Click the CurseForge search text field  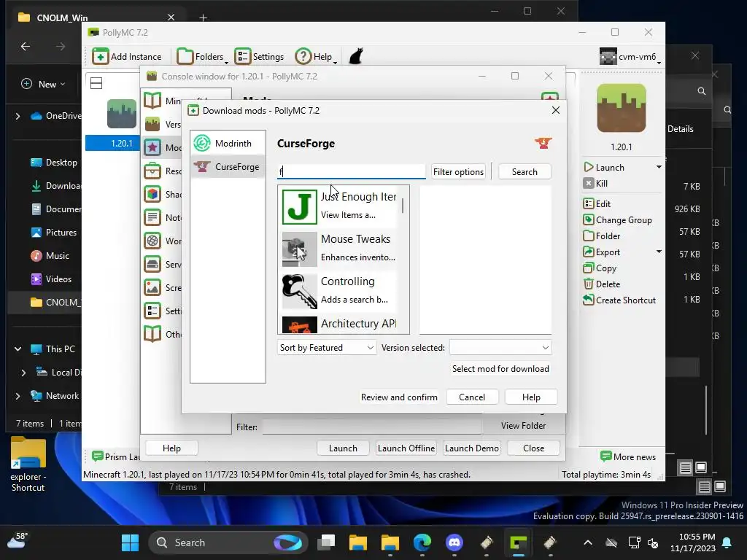(351, 171)
